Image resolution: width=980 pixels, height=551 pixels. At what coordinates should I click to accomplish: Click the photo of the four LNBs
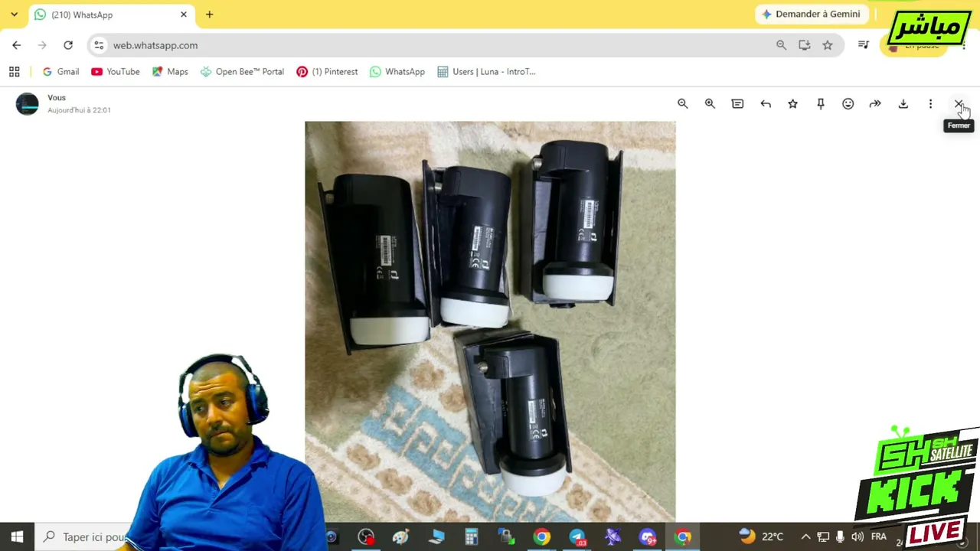click(x=490, y=320)
